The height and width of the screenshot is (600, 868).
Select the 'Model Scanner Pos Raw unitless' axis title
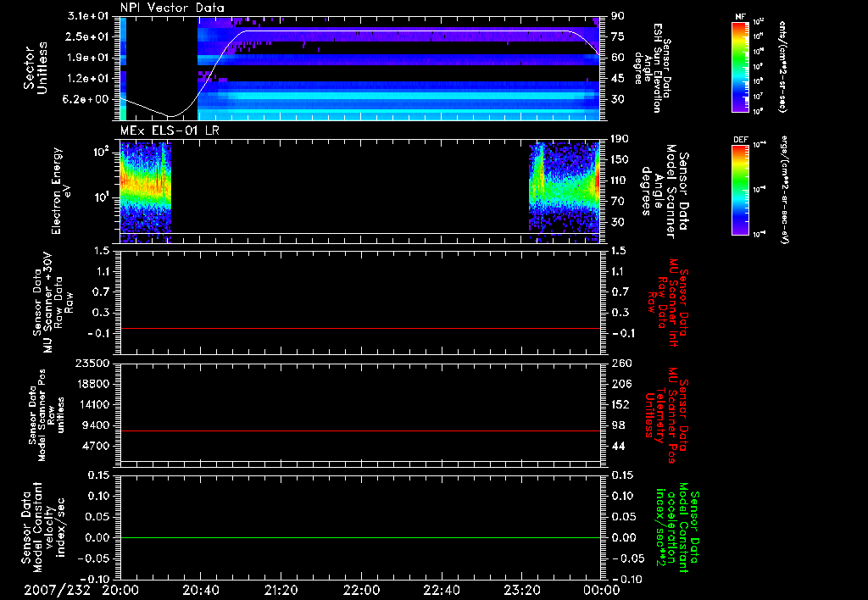tap(46, 415)
